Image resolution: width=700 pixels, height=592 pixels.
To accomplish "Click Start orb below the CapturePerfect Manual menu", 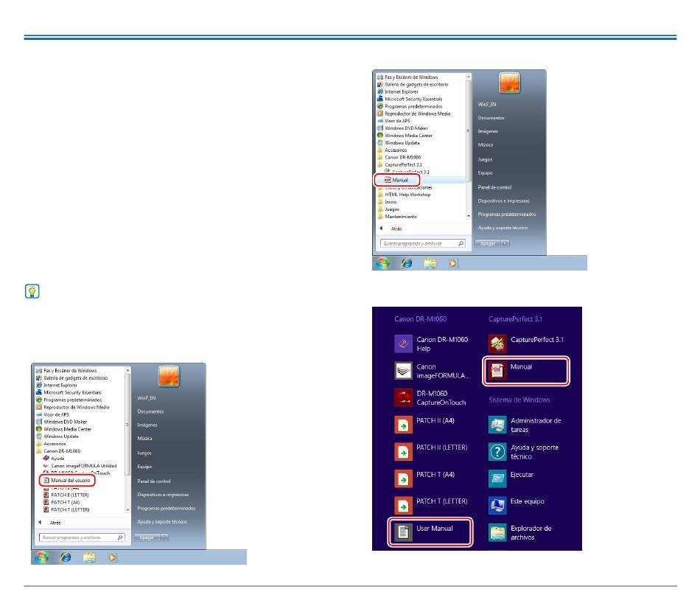I will point(382,263).
